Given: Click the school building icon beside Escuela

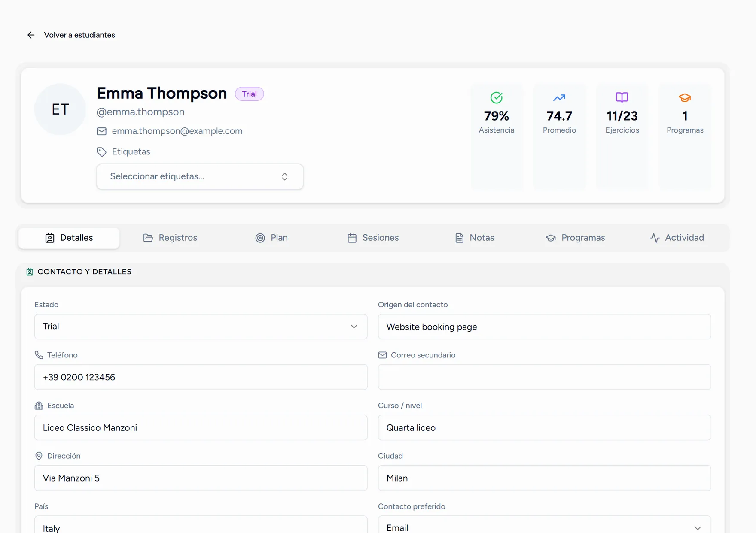Looking at the screenshot, I should pos(39,406).
